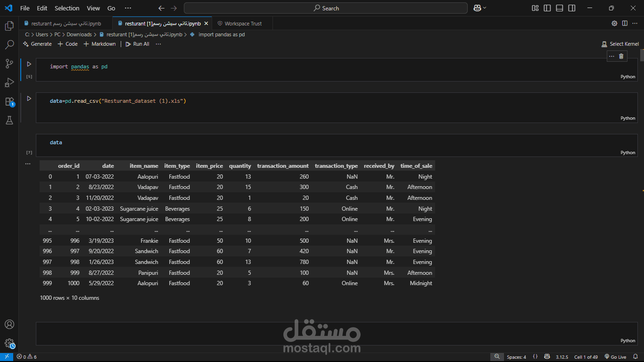Add a new Markdown cell
This screenshot has width=644, height=362.
pyautogui.click(x=99, y=44)
